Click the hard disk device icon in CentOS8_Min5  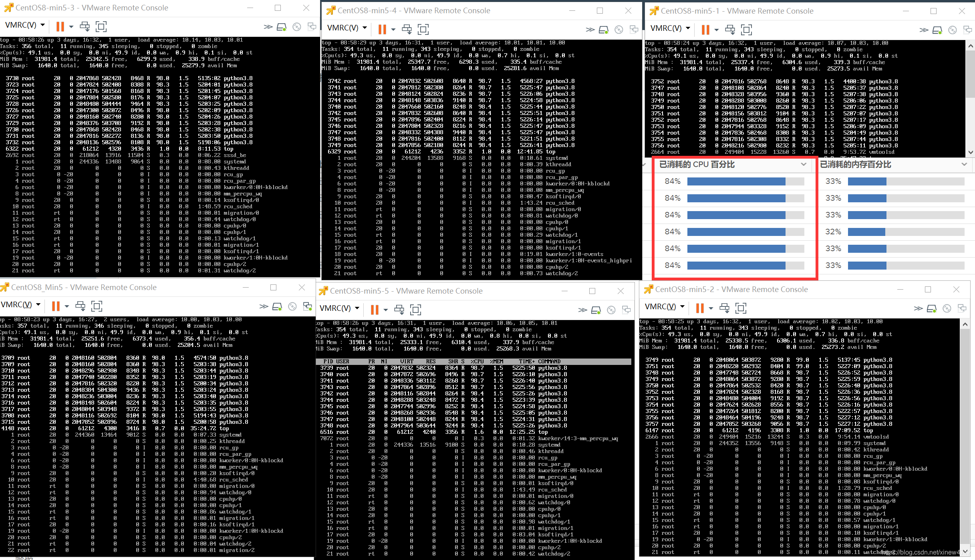[x=277, y=307]
